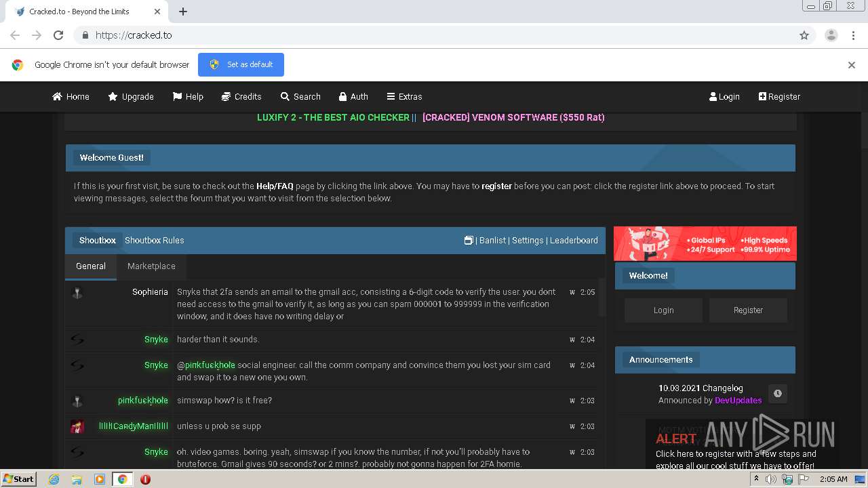Pop out the shoutbox window icon

[x=469, y=240]
